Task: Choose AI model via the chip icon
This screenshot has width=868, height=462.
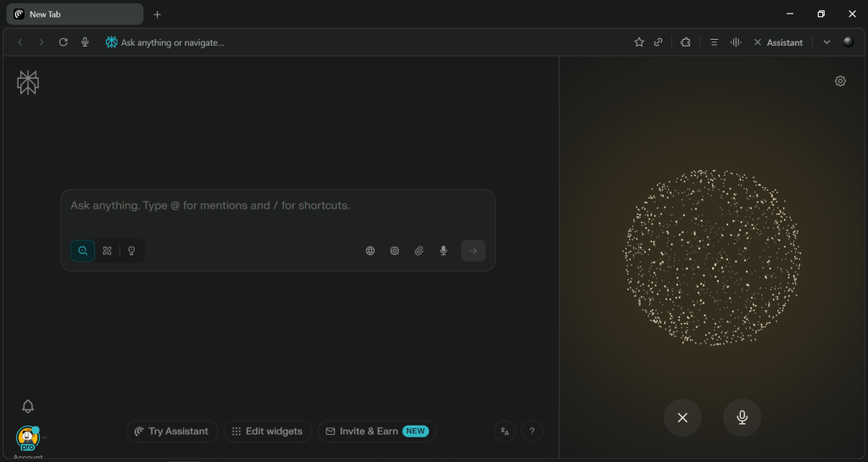Action: point(394,251)
